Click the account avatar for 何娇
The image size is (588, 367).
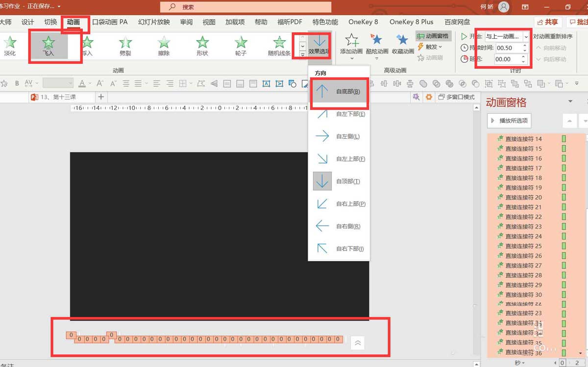tap(504, 7)
